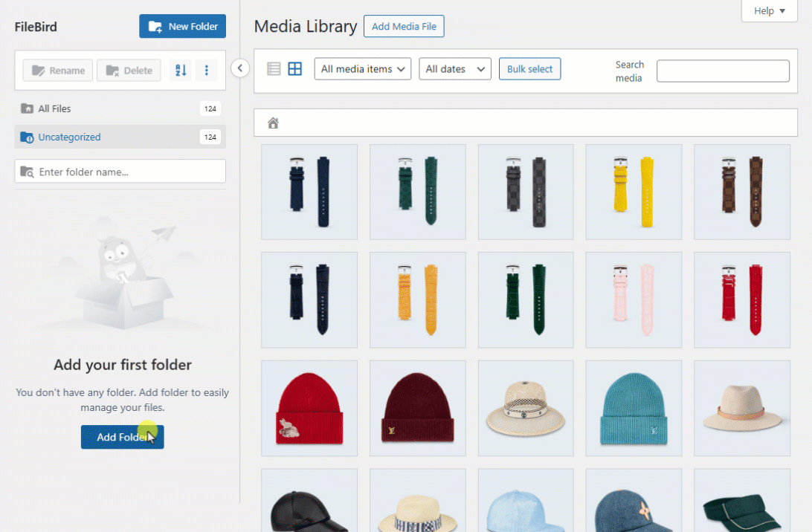Select the yellow watch strap thumbnail

coord(634,192)
